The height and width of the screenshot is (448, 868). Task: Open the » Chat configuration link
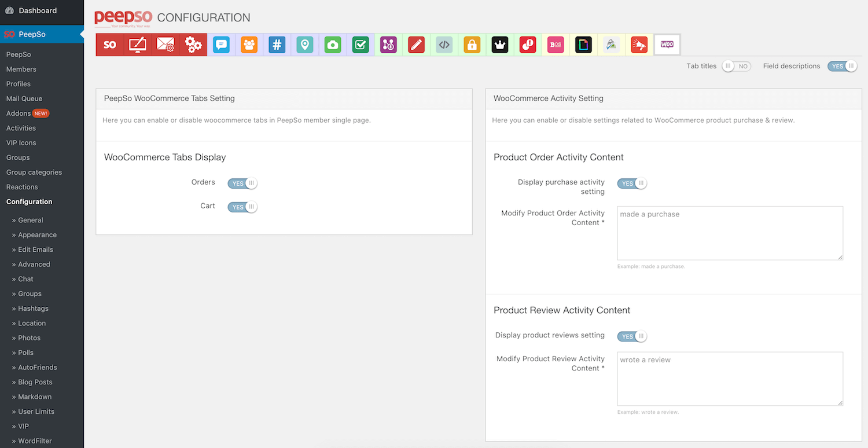coord(23,279)
